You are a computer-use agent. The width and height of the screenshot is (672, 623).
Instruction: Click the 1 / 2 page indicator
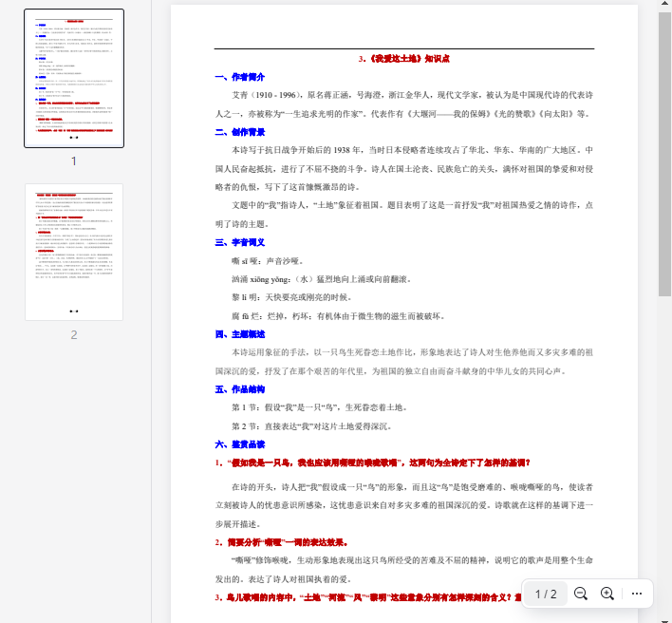tap(546, 594)
